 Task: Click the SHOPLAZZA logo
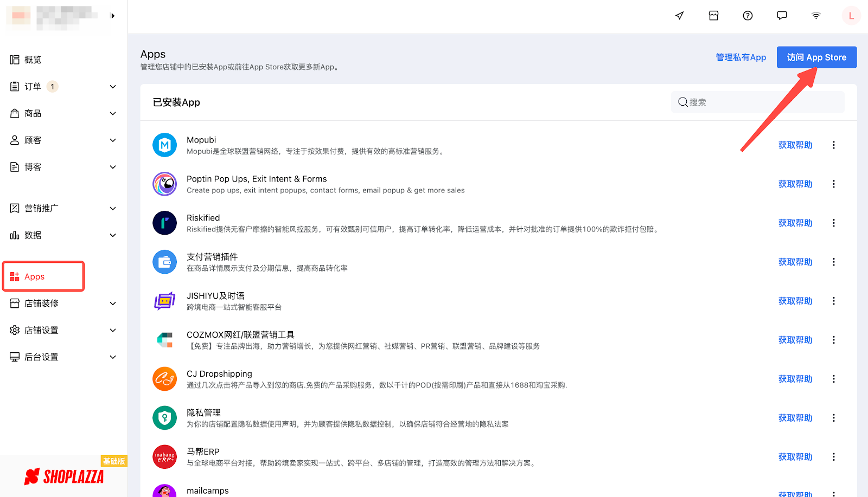(64, 476)
